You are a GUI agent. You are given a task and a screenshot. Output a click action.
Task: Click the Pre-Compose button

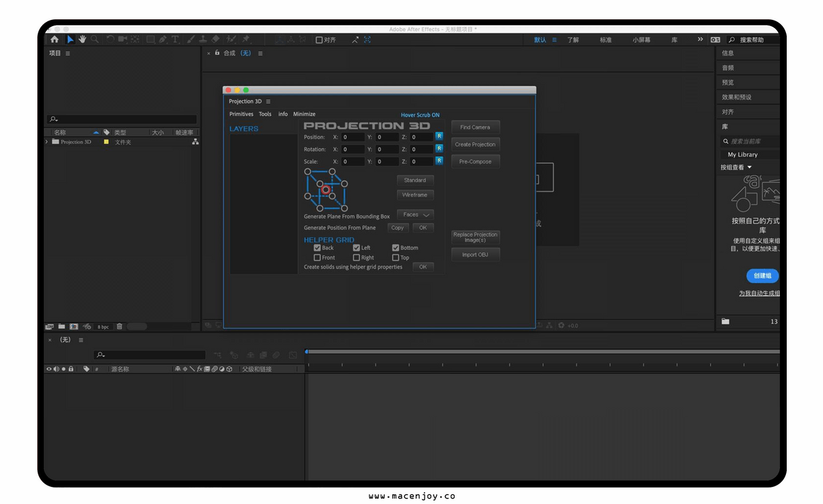(475, 162)
